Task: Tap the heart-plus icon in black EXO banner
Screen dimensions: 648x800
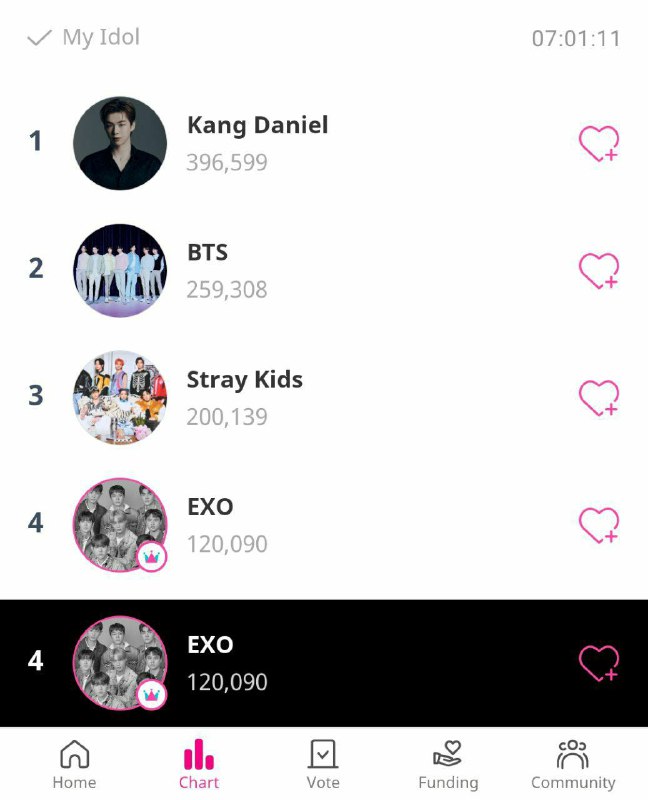Action: click(x=599, y=663)
